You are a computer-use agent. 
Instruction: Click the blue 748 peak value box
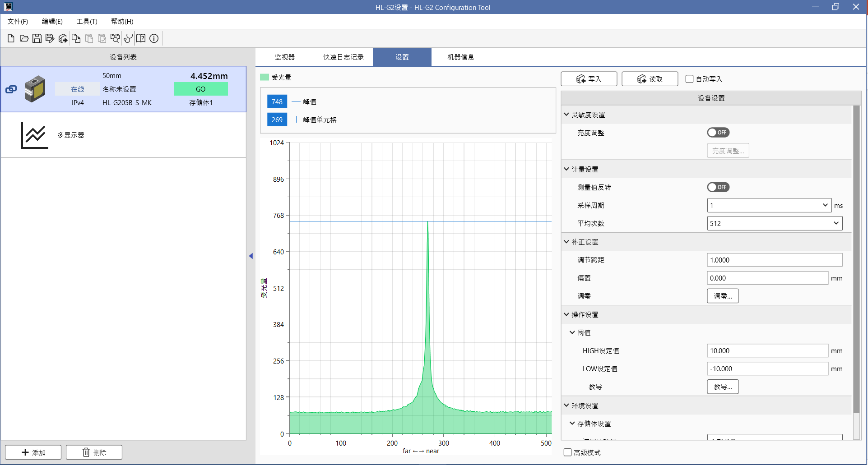(x=277, y=101)
